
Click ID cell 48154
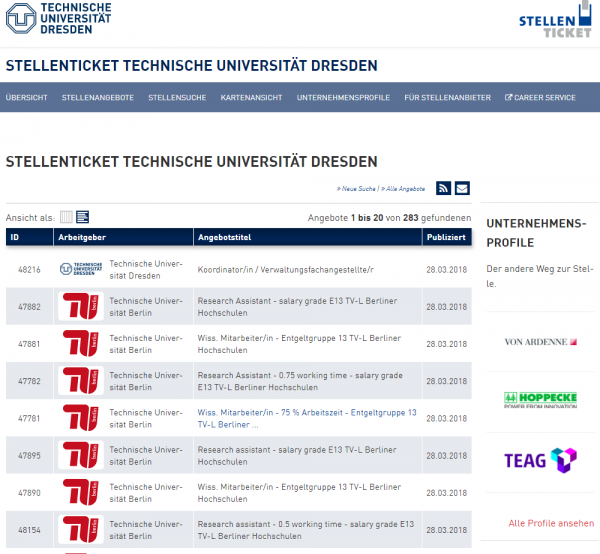click(29, 530)
